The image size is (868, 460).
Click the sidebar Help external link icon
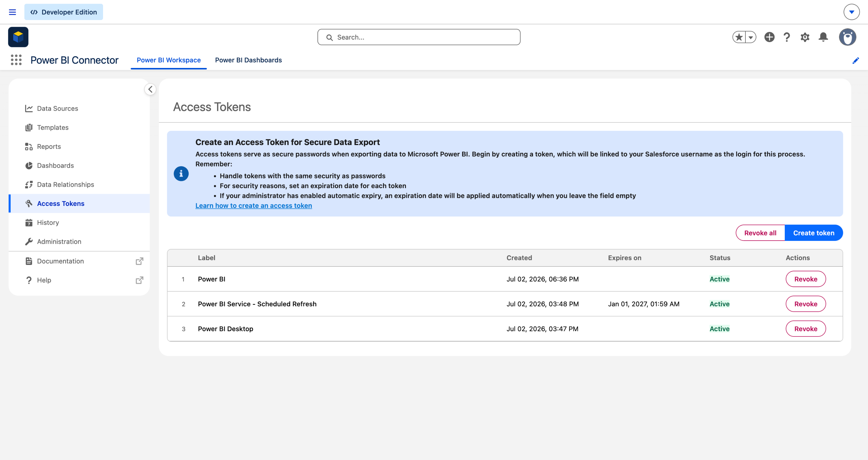139,280
